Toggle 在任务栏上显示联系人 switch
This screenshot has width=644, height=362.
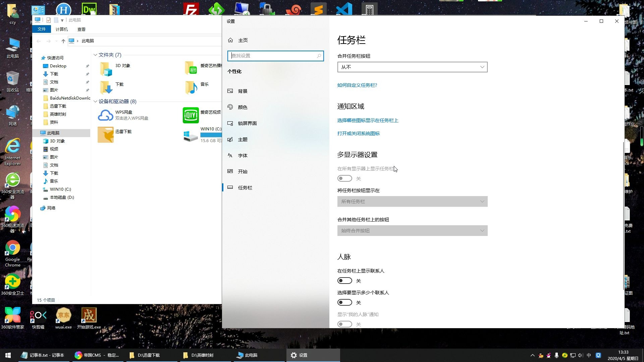344,281
